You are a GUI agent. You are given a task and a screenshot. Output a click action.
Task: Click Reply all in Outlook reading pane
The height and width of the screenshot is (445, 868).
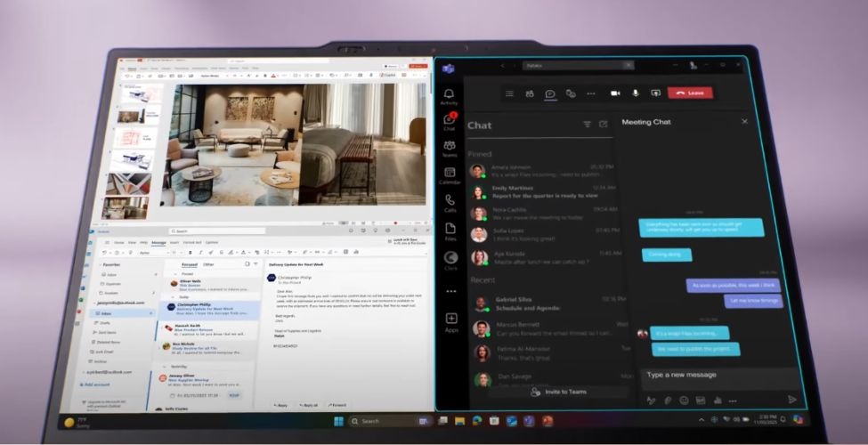click(308, 405)
